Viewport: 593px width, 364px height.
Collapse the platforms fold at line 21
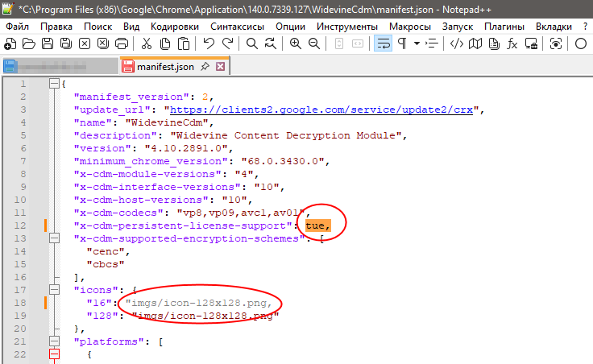click(55, 341)
